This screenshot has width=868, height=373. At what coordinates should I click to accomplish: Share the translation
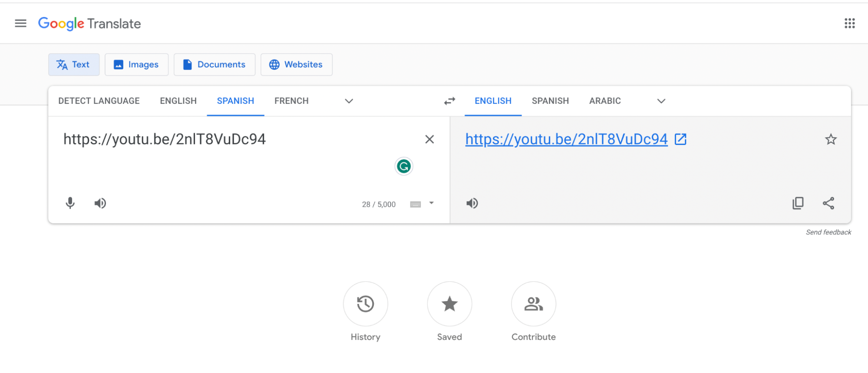coord(828,203)
